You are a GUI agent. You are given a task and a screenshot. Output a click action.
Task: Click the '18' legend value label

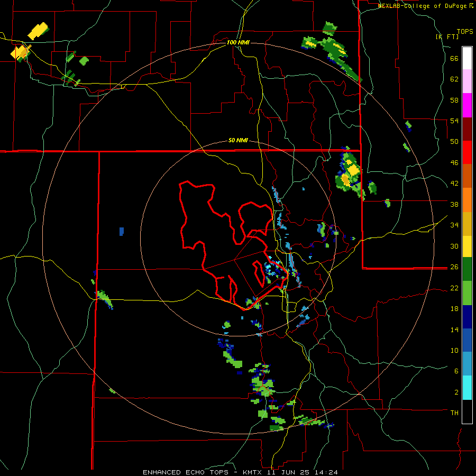[454, 309]
